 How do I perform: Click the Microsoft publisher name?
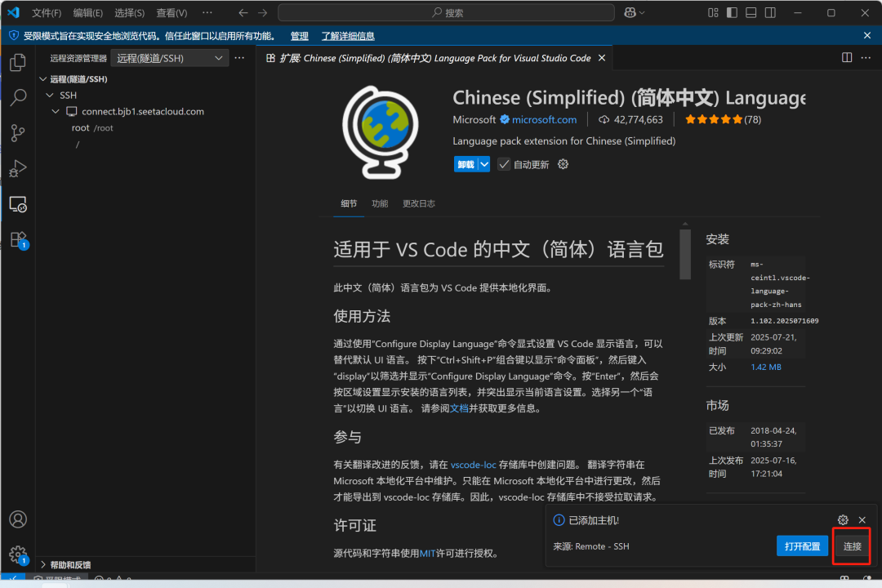click(474, 119)
